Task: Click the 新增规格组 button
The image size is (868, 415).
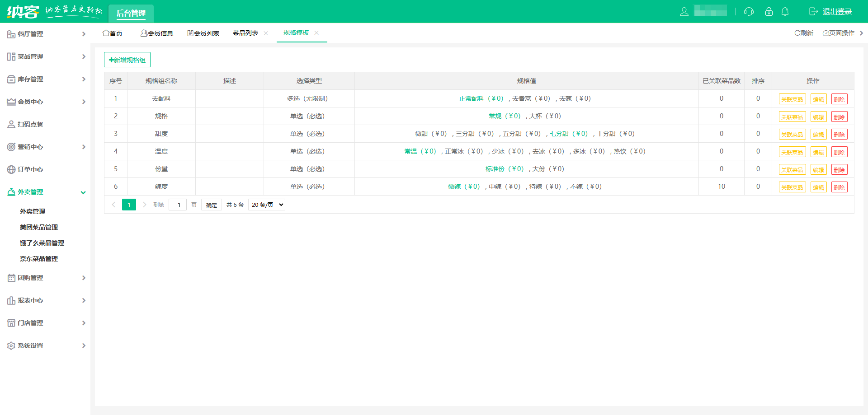Action: (x=127, y=60)
